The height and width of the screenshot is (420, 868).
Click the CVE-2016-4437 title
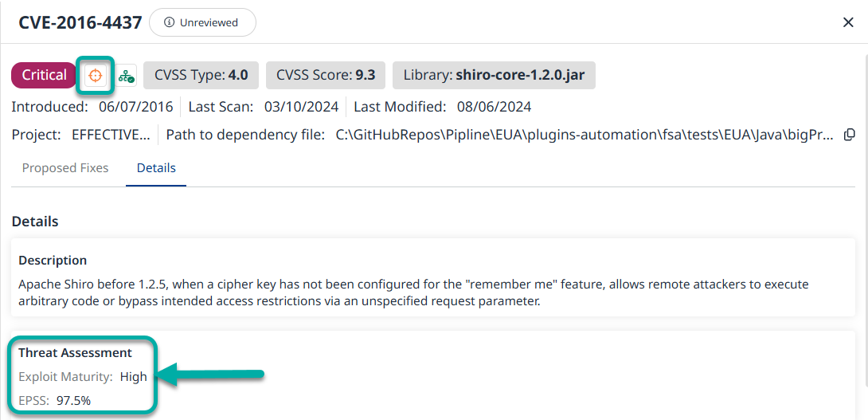coord(80,22)
